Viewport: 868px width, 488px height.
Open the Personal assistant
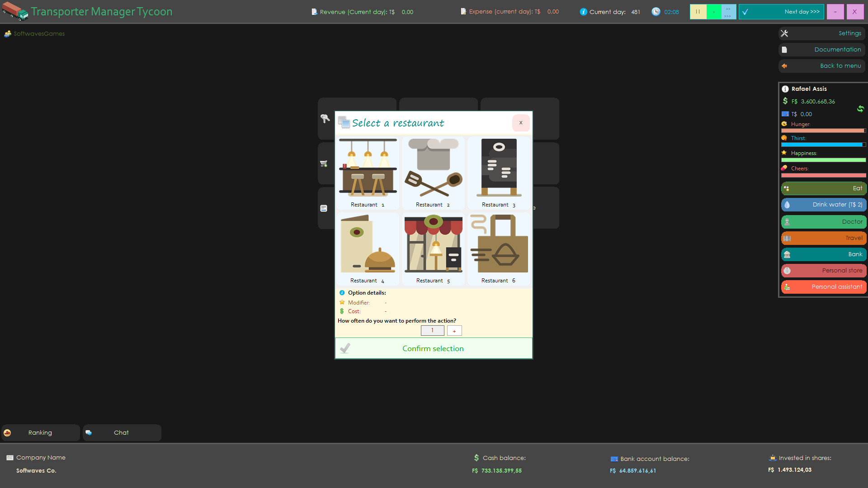823,287
